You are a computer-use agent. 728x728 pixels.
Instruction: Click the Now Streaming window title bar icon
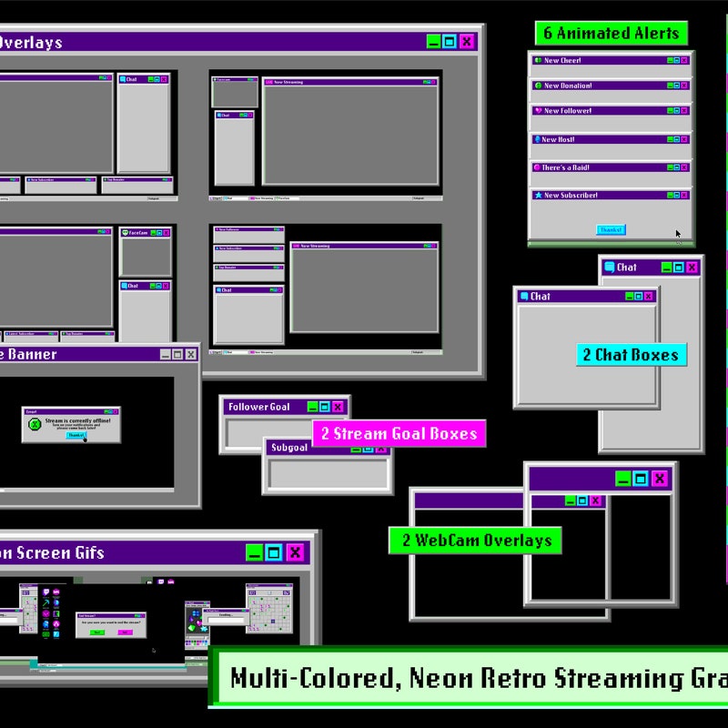click(x=269, y=81)
